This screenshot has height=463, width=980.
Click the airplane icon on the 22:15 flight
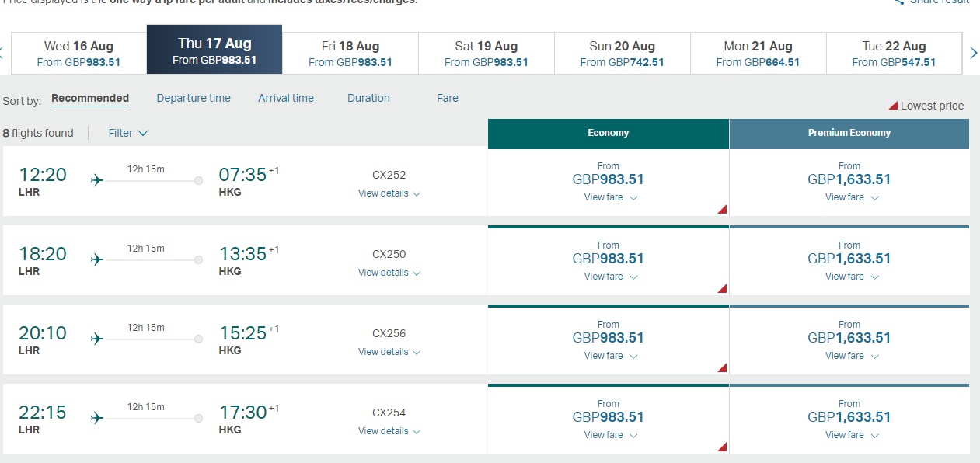[97, 418]
